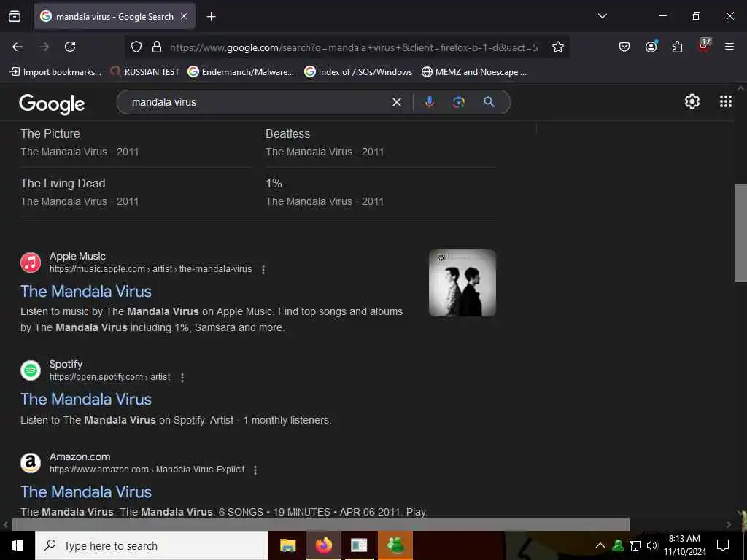This screenshot has width=747, height=560.
Task: Click Apple Music site icon
Action: pos(31,262)
